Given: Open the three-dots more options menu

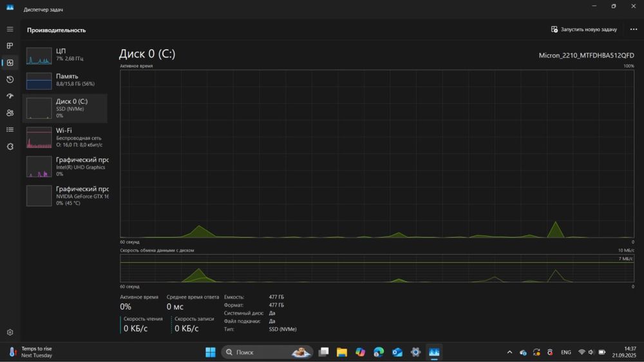Looking at the screenshot, I should pos(633,29).
